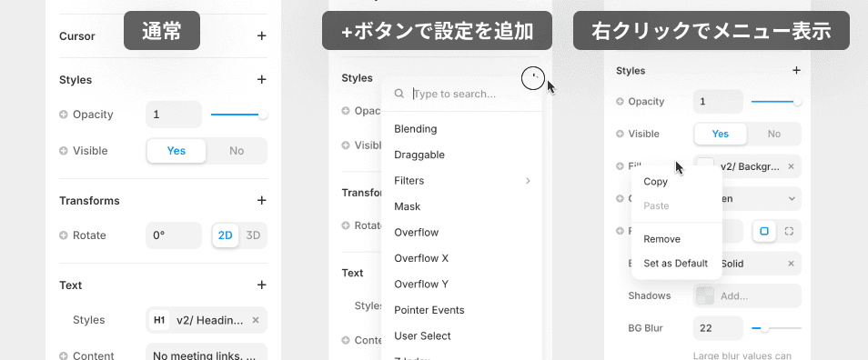Click the plus icon next to Cursor
The width and height of the screenshot is (868, 360).
(262, 36)
